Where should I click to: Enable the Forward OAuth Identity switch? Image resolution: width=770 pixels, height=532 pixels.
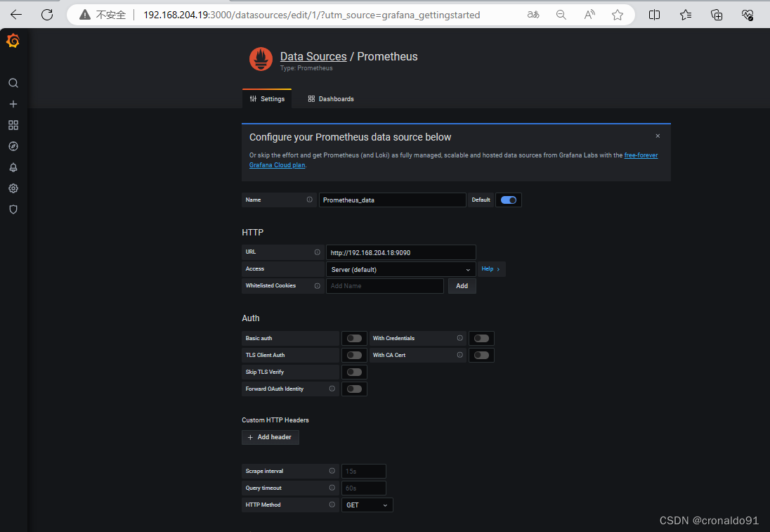click(354, 389)
